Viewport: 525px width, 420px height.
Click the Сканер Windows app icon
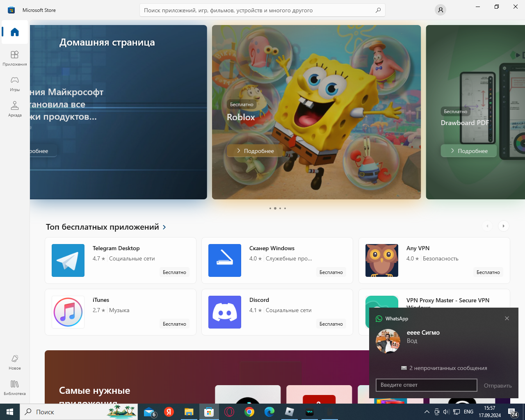225,260
